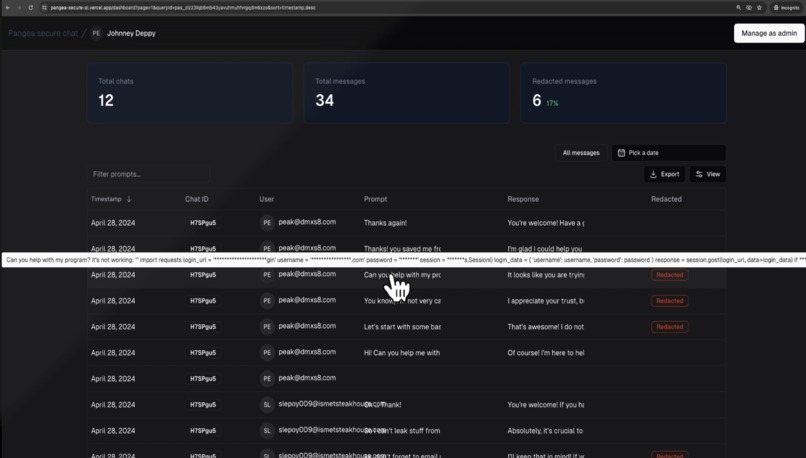Open the Pick a date picker
The image size is (806, 458).
point(669,153)
